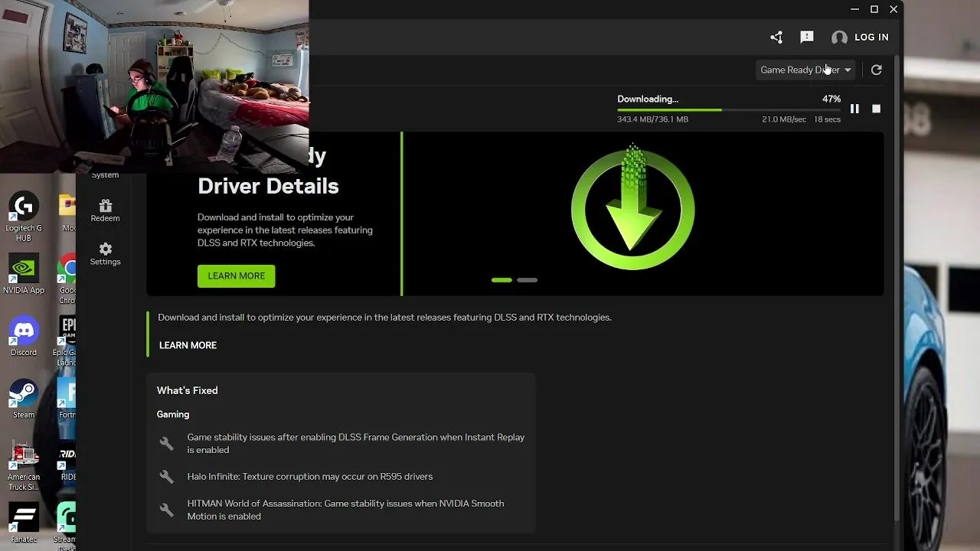Maximize the NVIDIA app window
980x551 pixels.
(x=874, y=9)
